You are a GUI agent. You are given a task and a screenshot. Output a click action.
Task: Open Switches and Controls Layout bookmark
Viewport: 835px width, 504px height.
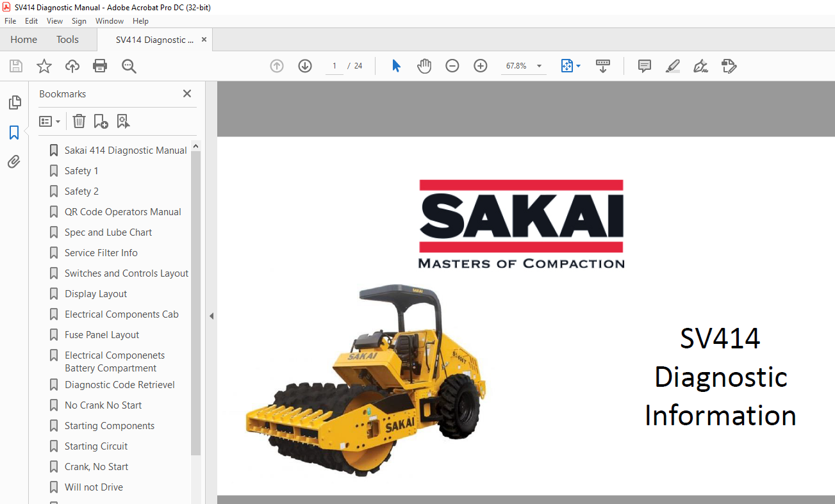click(126, 273)
